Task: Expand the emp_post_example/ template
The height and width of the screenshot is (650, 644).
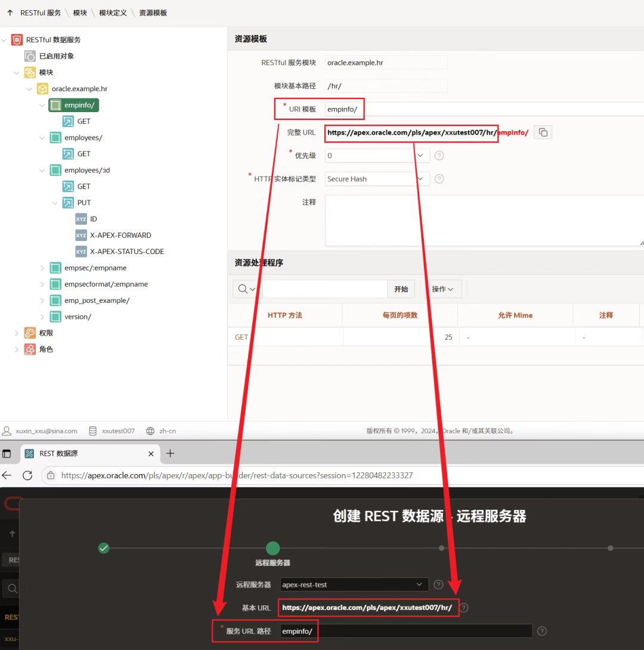Action: [42, 301]
